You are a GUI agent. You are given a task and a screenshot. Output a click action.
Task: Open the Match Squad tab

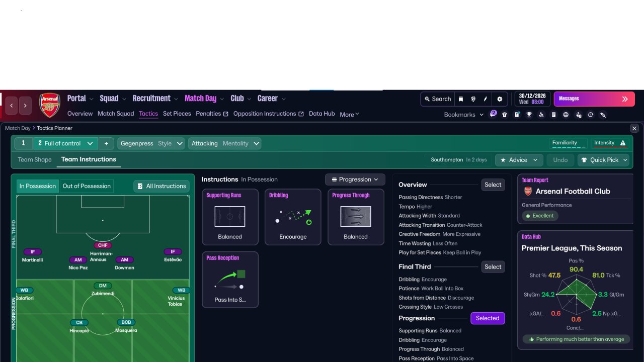[116, 114]
